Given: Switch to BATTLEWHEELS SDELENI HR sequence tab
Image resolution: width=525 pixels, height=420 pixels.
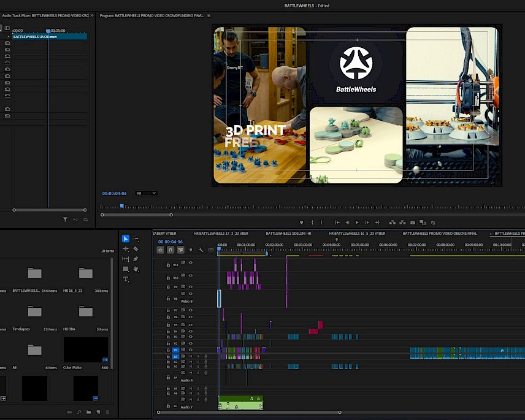Looking at the screenshot, I should (x=288, y=233).
